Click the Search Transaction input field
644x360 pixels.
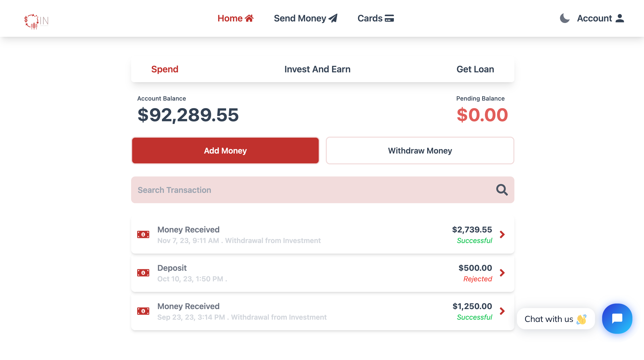[323, 190]
